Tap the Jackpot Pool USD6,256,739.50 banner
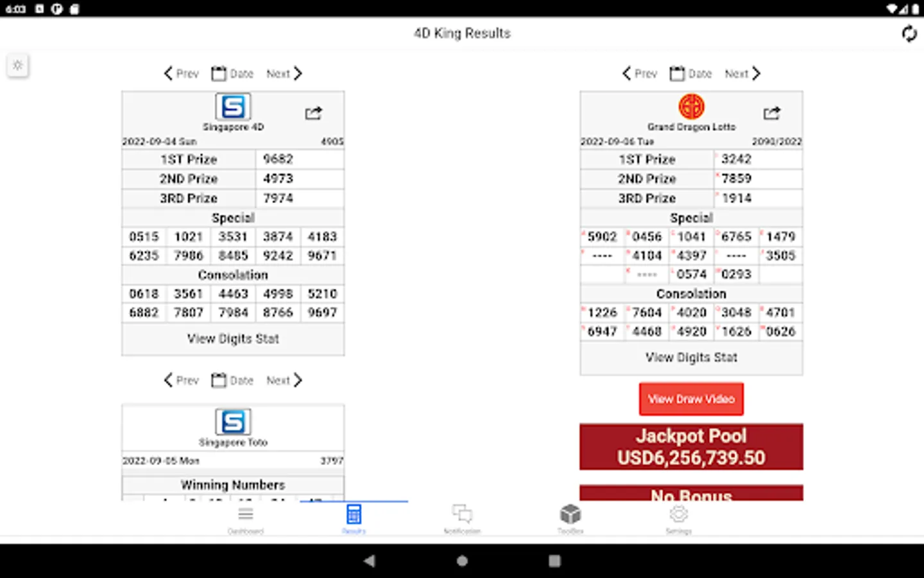 tap(691, 447)
